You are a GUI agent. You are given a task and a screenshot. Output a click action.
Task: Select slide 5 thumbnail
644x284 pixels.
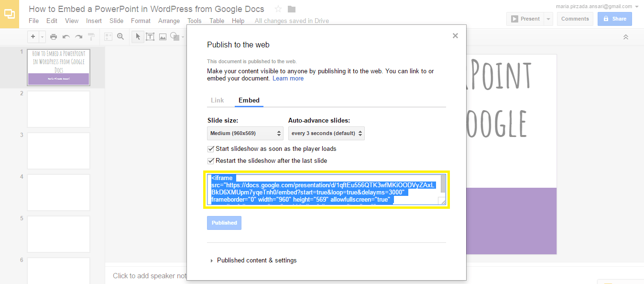(59, 234)
